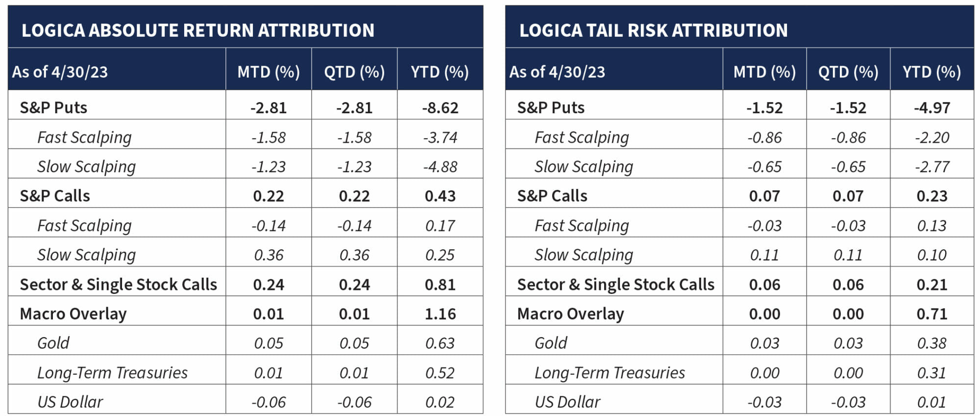Select S&P Puts row label in Absolute Return table

pos(53,107)
